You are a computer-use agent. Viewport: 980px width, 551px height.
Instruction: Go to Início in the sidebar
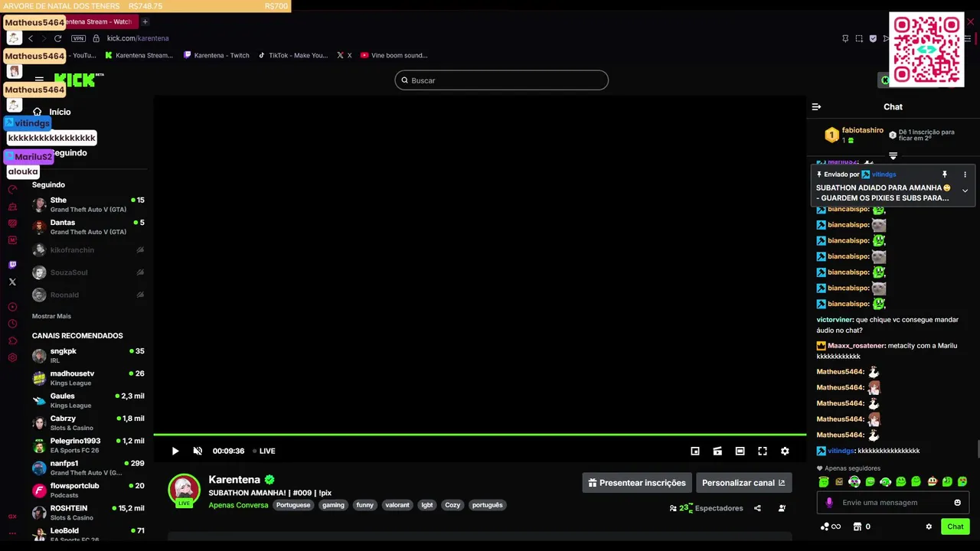click(52, 112)
